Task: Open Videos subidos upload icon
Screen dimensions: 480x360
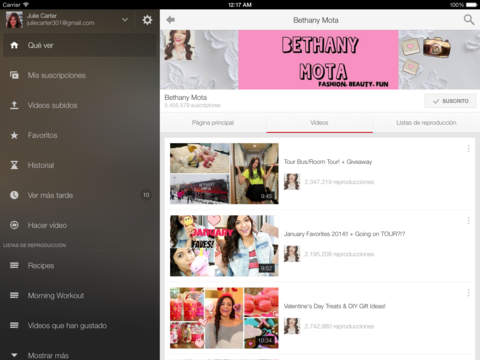Action: coord(14,105)
